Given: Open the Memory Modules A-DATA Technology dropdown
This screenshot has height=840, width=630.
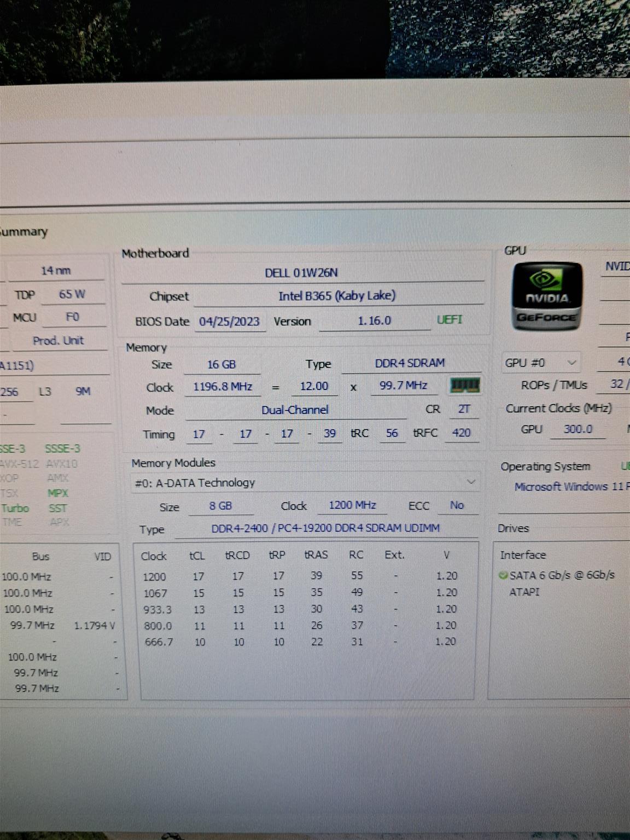Looking at the screenshot, I should [x=304, y=483].
